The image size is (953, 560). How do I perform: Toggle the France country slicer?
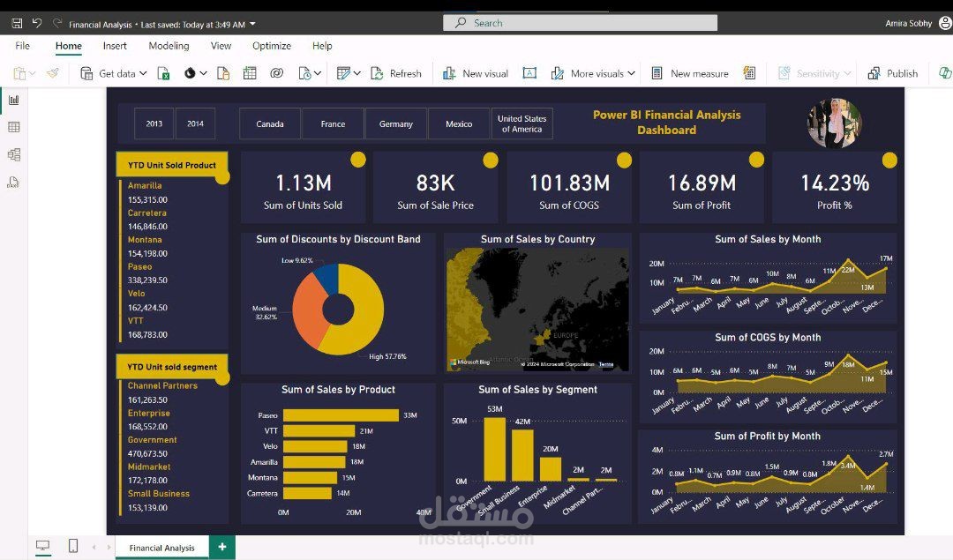333,123
